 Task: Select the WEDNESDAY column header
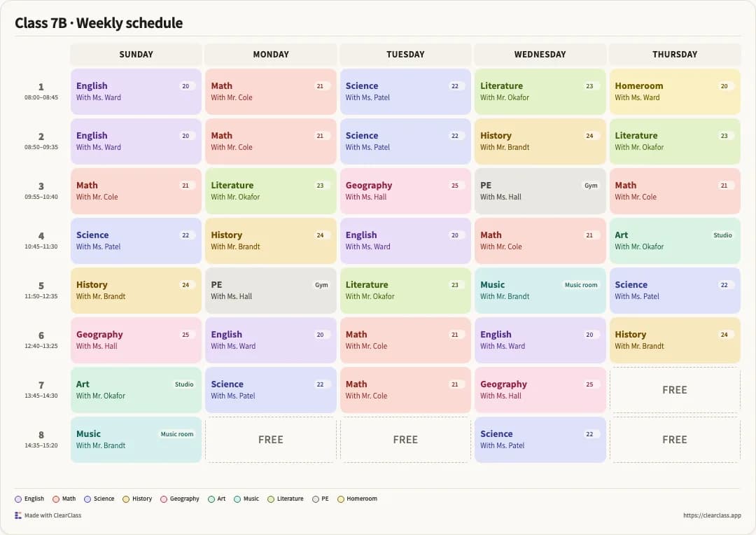coord(540,55)
